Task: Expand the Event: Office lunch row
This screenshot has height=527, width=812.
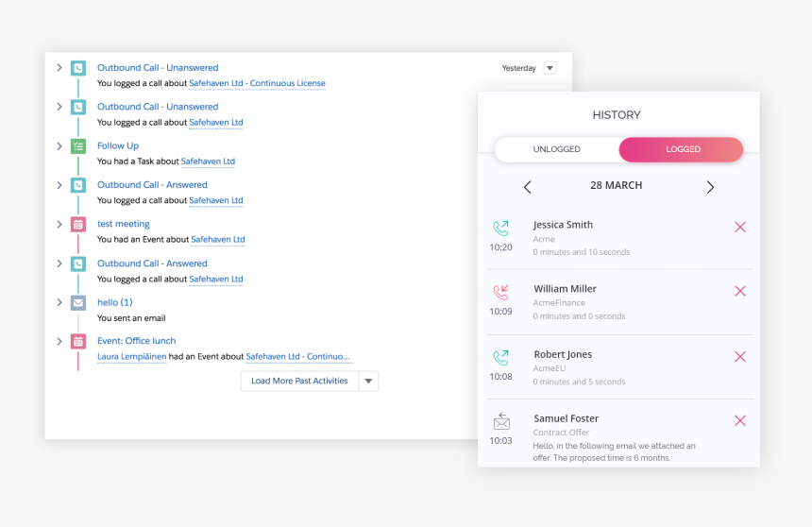Action: point(59,341)
